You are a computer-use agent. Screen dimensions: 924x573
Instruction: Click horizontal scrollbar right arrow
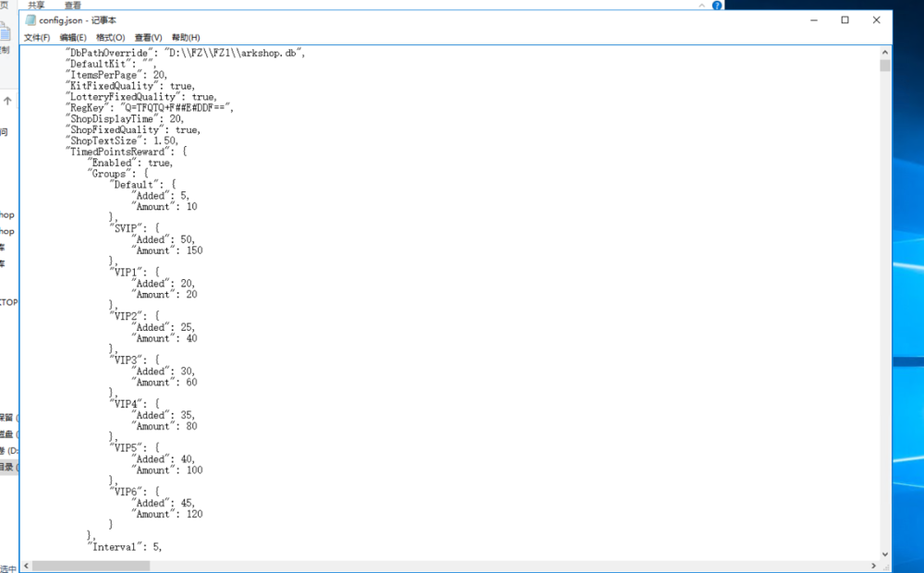[x=874, y=566]
